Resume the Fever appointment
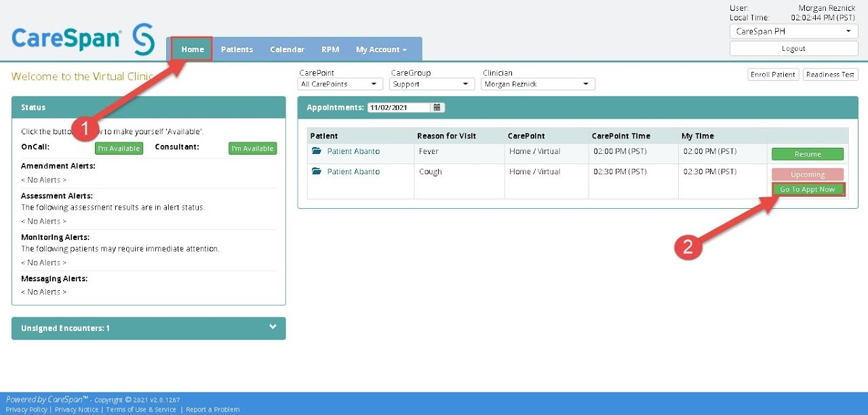Image resolution: width=868 pixels, height=415 pixels. pyautogui.click(x=808, y=154)
